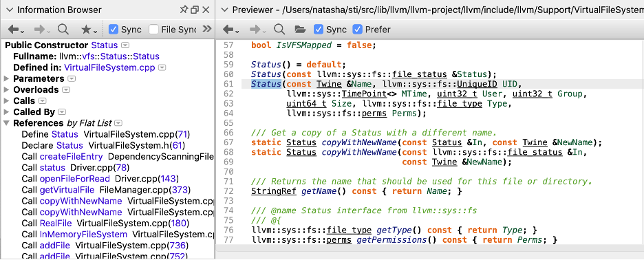
Task: Open file folder icon in Previewer
Action: click(x=300, y=29)
